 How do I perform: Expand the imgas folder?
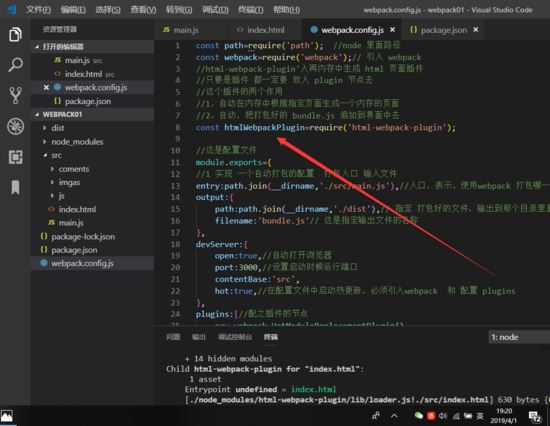(x=93, y=182)
